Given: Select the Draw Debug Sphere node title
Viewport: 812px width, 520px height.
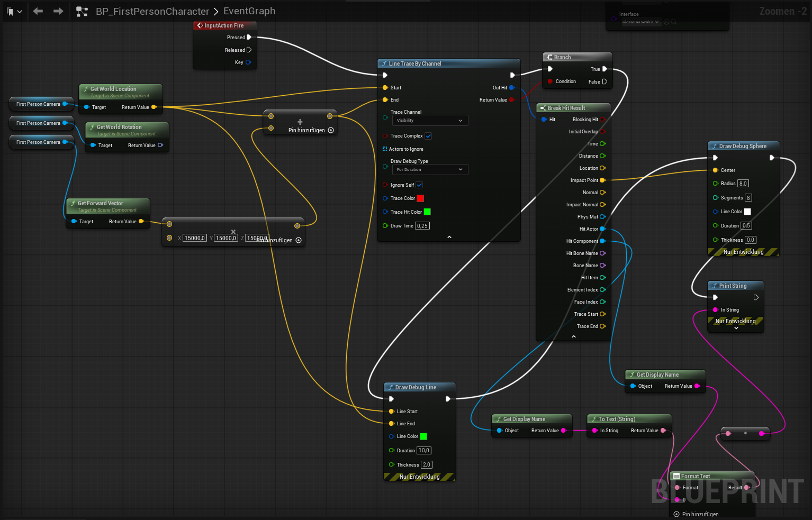Looking at the screenshot, I should tap(742, 146).
